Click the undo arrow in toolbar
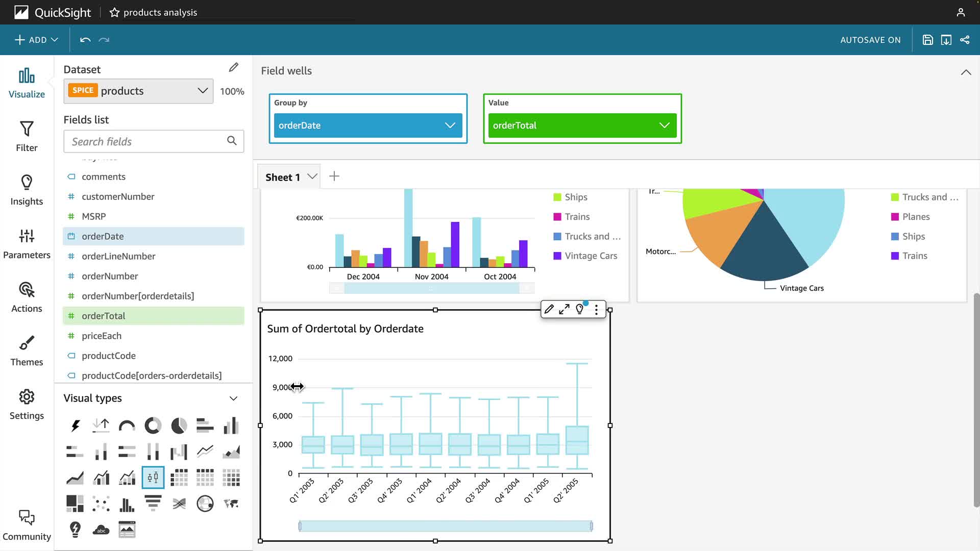980x551 pixels. [x=85, y=40]
